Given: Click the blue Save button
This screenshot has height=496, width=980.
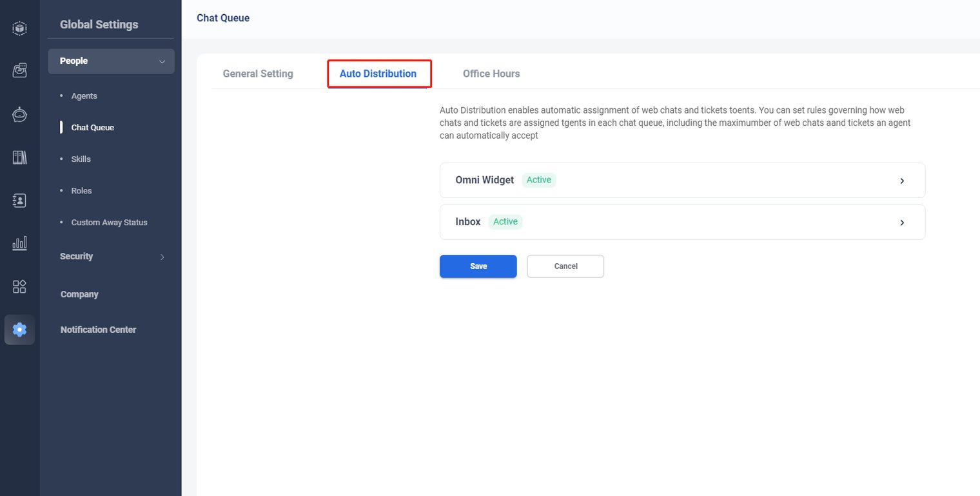Looking at the screenshot, I should pos(478,266).
